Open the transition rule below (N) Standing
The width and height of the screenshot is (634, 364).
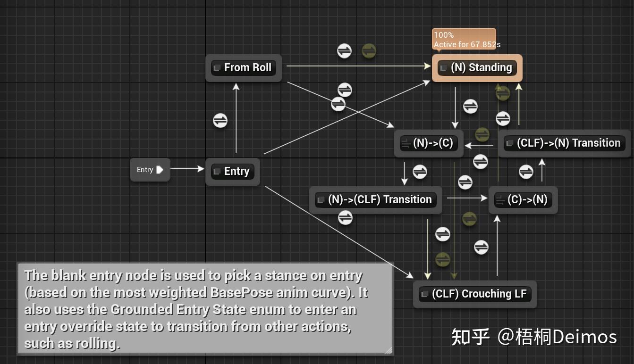pos(470,107)
